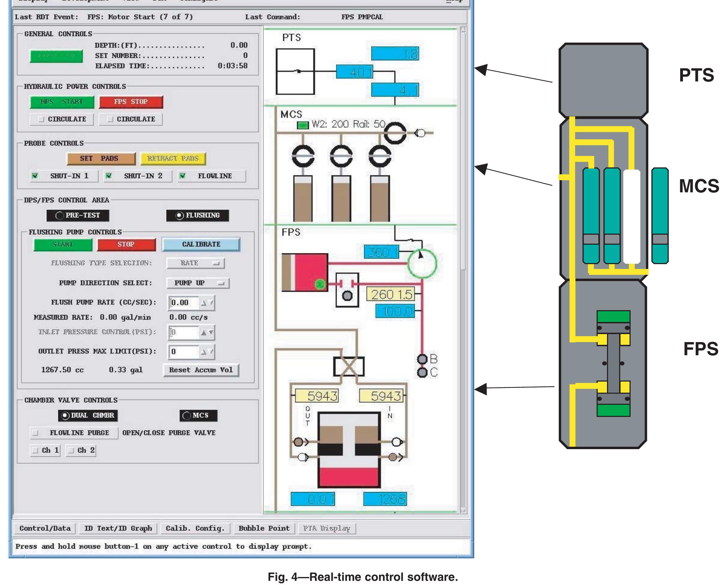
Task: Check the FLOWLINE PURGE option
Action: (x=35, y=433)
